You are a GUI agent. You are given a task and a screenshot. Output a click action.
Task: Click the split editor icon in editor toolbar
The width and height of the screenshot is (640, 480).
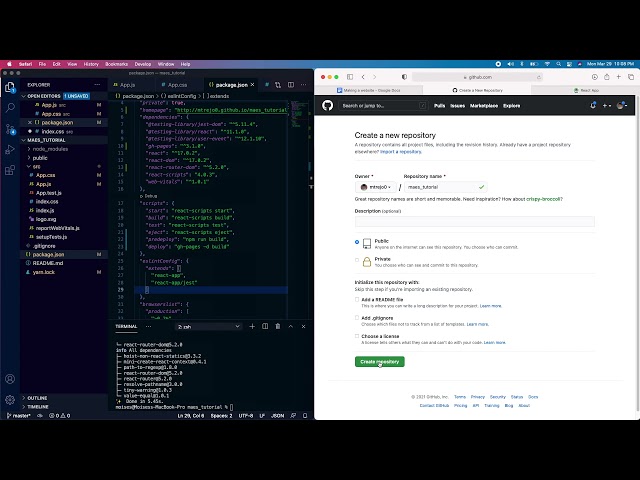pos(291,85)
